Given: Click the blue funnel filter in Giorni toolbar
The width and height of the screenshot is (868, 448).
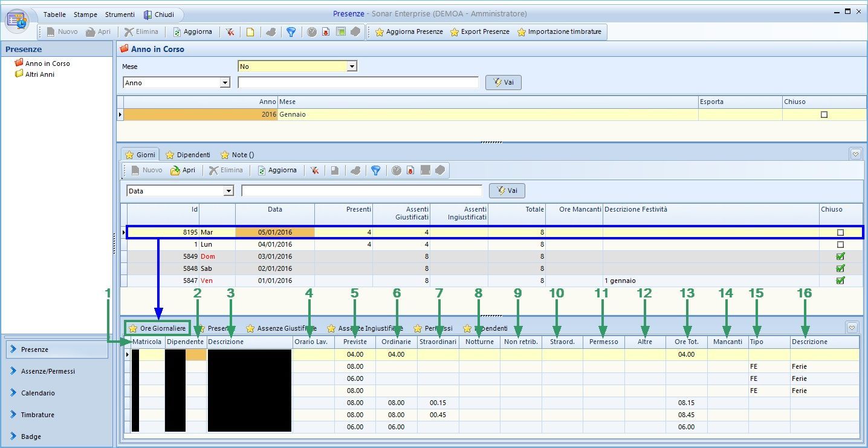Looking at the screenshot, I should click(375, 170).
